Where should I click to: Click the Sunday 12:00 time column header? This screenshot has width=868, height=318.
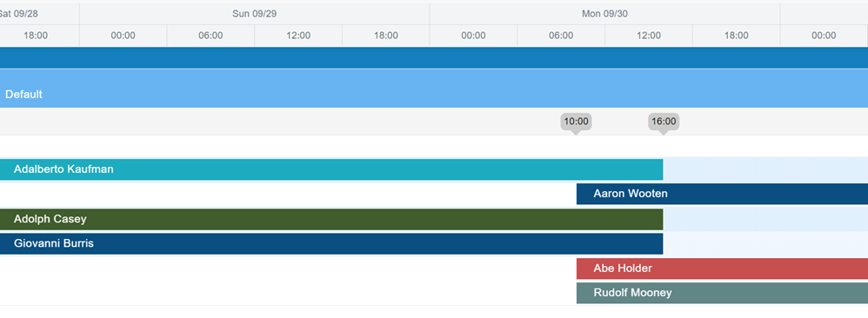(298, 36)
